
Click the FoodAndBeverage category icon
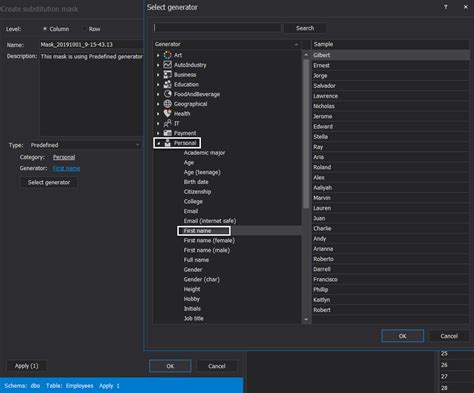pos(168,94)
